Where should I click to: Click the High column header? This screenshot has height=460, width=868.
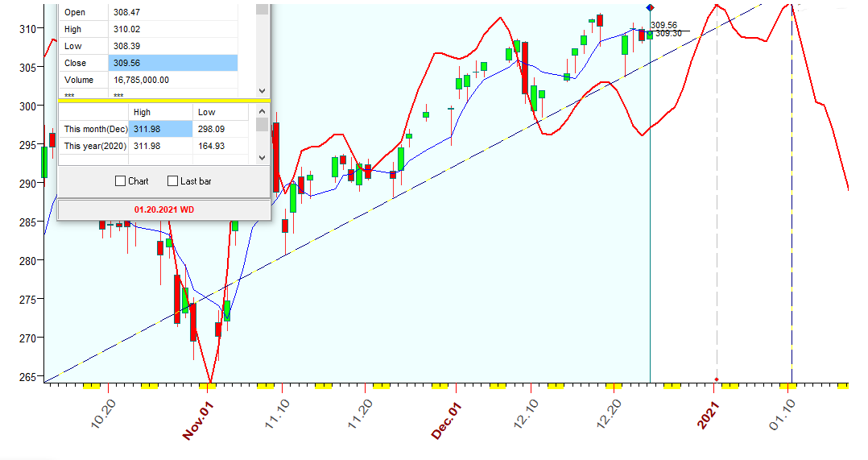coord(160,112)
